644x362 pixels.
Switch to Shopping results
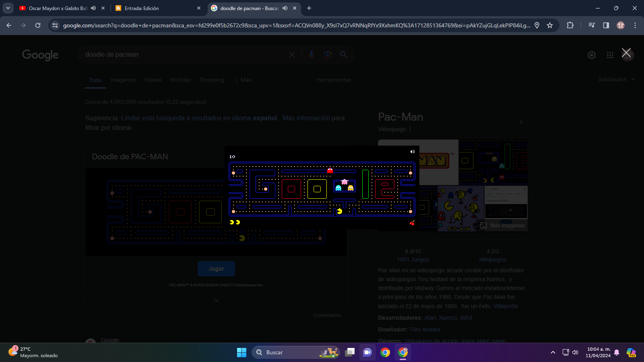pyautogui.click(x=212, y=80)
